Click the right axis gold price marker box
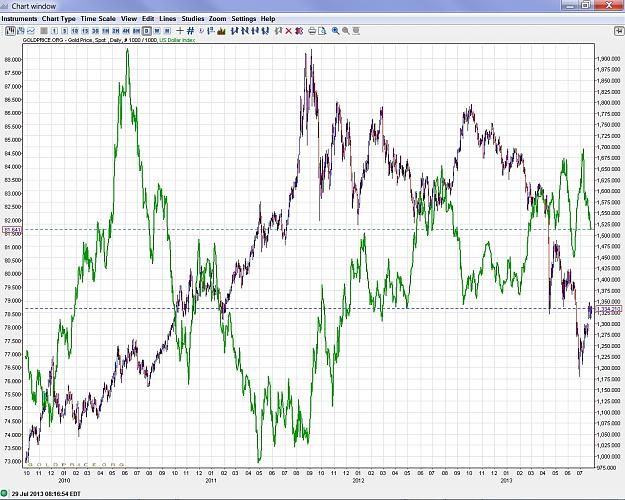This screenshot has width=625, height=500. pyautogui.click(x=608, y=309)
